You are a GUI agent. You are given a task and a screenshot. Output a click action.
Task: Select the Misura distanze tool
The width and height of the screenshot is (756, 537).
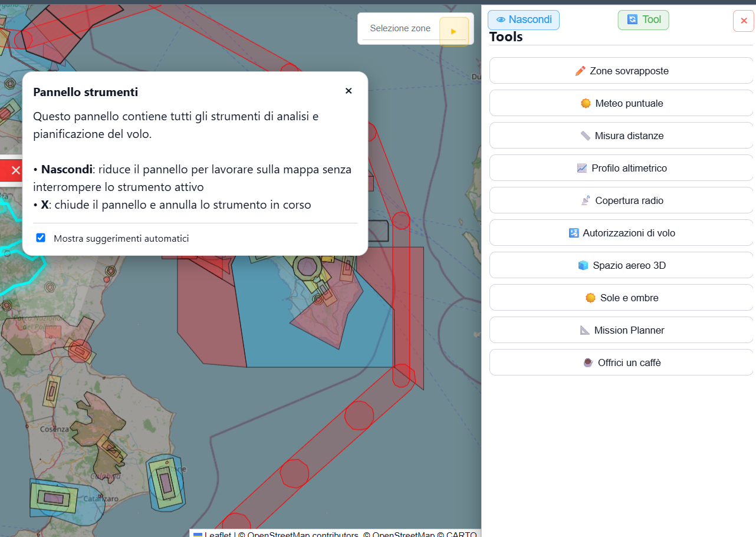[x=621, y=136]
